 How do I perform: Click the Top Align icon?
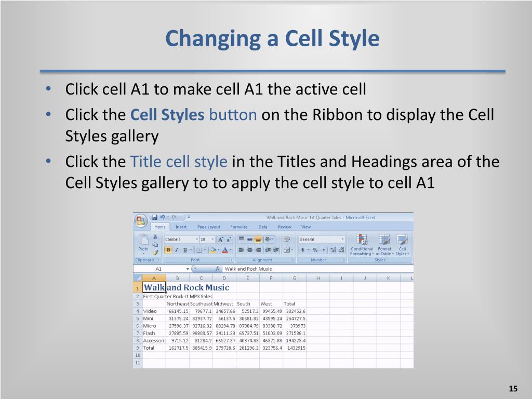point(241,239)
